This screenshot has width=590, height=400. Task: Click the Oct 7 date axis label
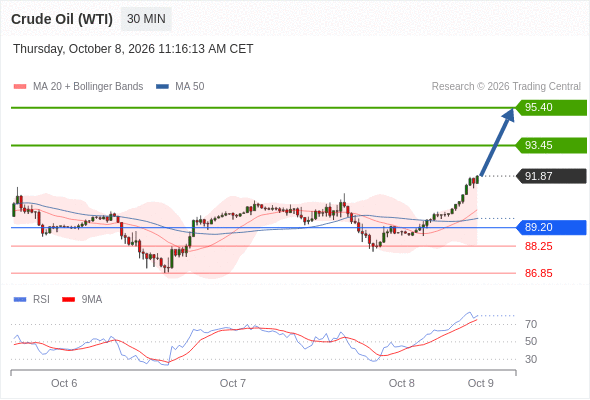click(233, 383)
